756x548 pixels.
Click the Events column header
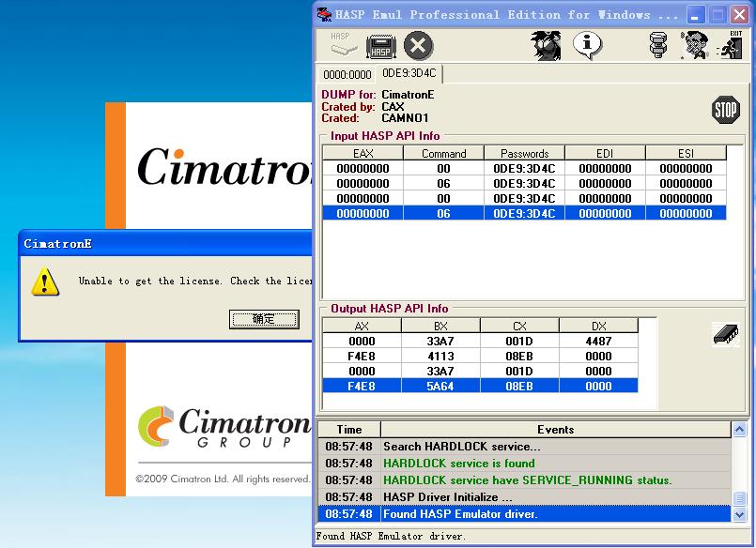tap(556, 430)
